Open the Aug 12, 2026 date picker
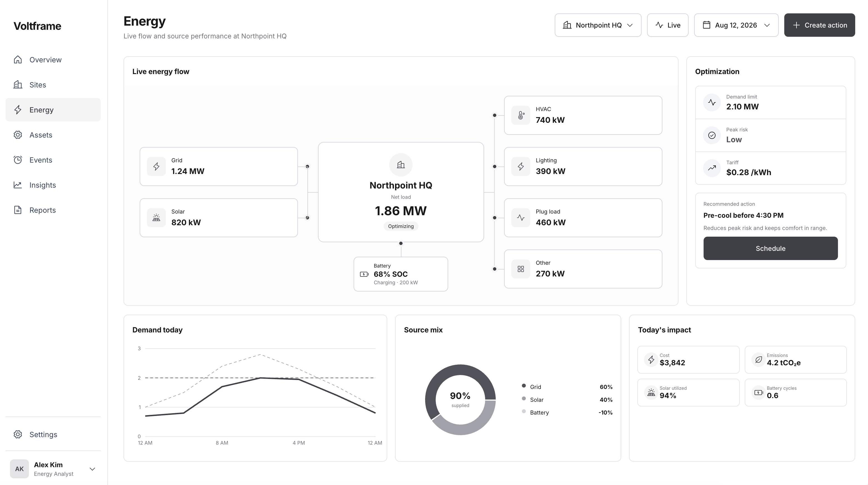The image size is (868, 485). pyautogui.click(x=736, y=25)
